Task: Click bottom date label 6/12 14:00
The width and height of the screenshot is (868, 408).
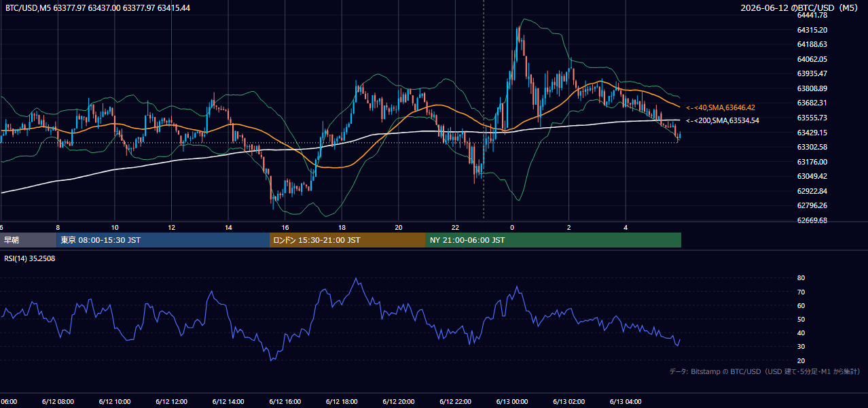Action: tap(228, 401)
